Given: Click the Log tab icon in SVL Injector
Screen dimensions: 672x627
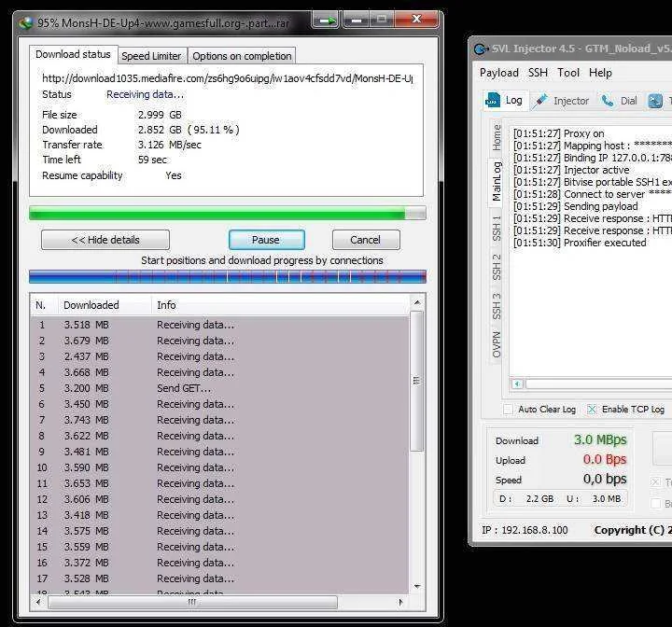Looking at the screenshot, I should (x=493, y=100).
